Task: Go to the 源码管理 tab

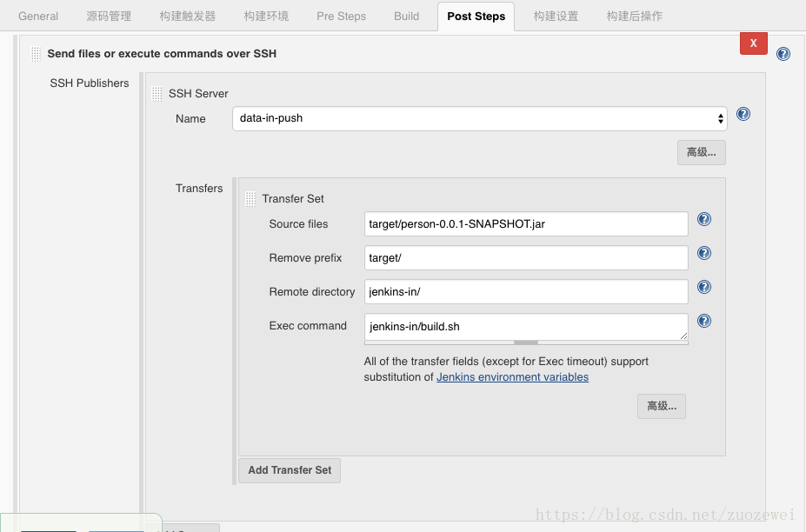Action: pyautogui.click(x=110, y=16)
